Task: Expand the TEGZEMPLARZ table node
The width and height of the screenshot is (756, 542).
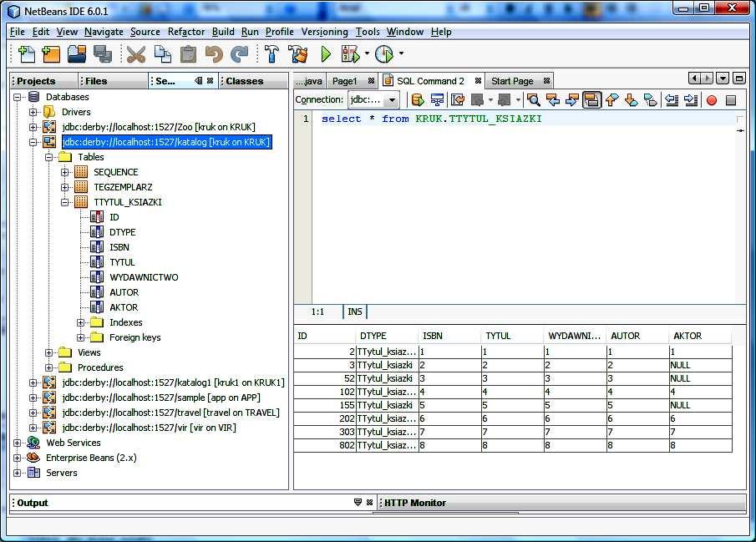Action: (x=64, y=187)
